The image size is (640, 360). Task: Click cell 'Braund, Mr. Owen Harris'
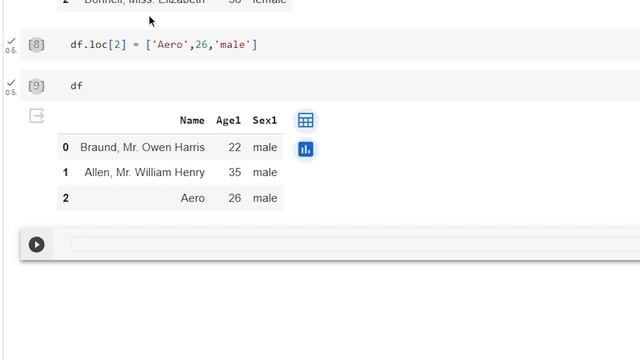[142, 147]
